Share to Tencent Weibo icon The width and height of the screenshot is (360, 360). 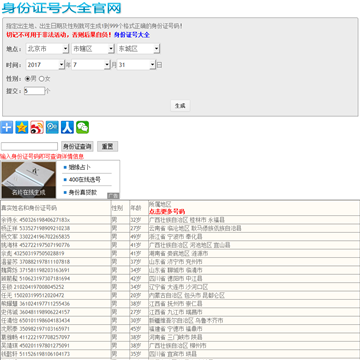click(x=52, y=127)
